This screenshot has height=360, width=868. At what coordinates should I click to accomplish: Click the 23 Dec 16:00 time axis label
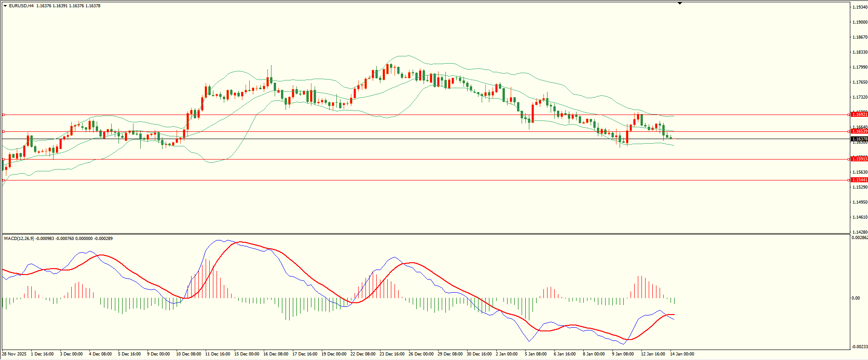(392, 354)
